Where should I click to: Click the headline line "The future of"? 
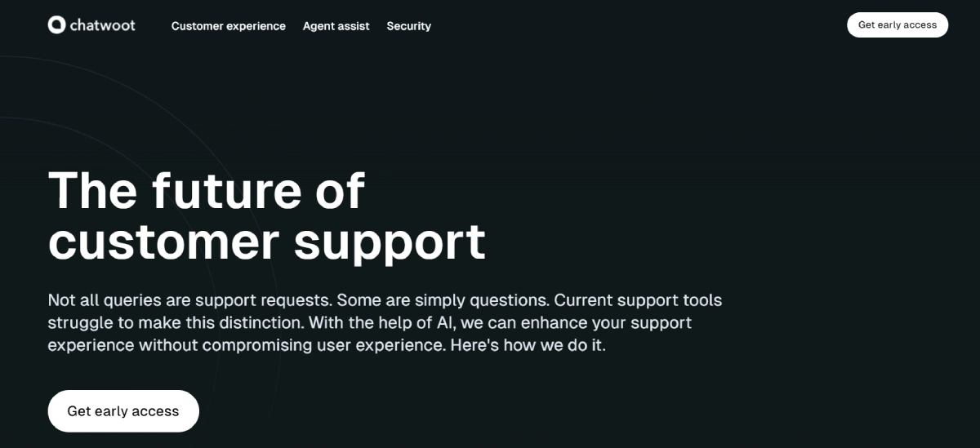click(x=207, y=191)
